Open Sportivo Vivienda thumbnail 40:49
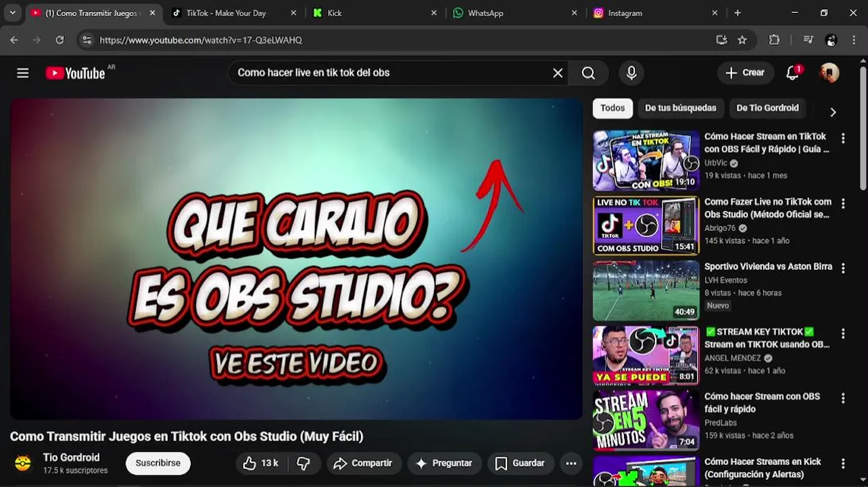 click(646, 290)
